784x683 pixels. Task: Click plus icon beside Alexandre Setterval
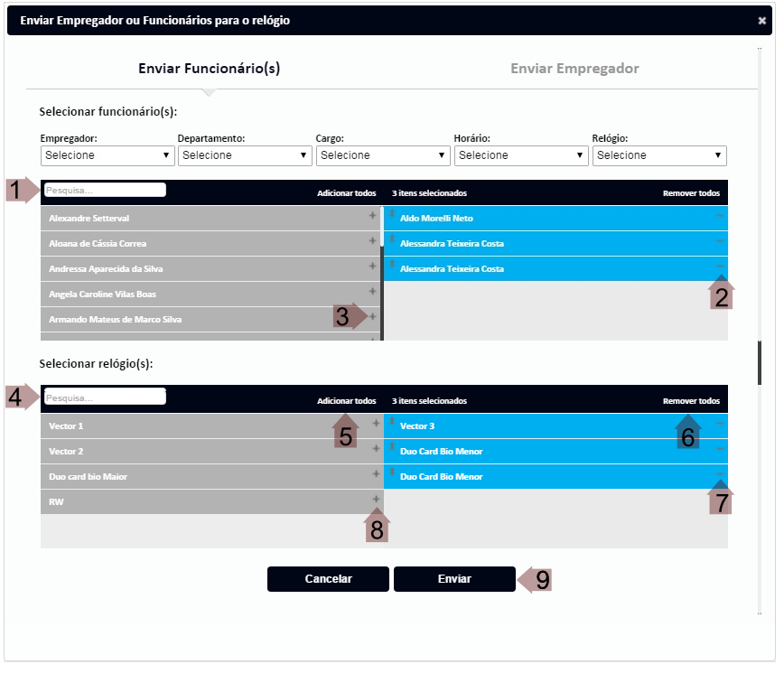[x=372, y=216]
